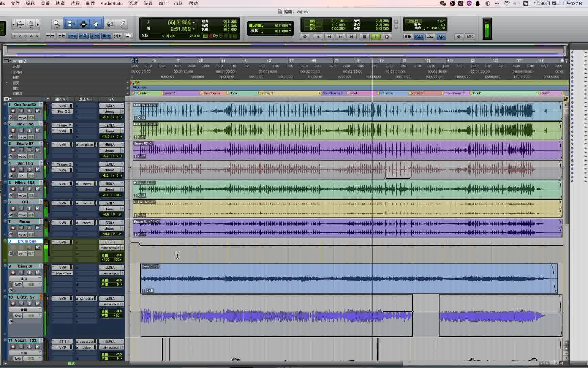Image resolution: width=588 pixels, height=368 pixels.
Task: Stop playback with the Stop button
Action: click(364, 37)
